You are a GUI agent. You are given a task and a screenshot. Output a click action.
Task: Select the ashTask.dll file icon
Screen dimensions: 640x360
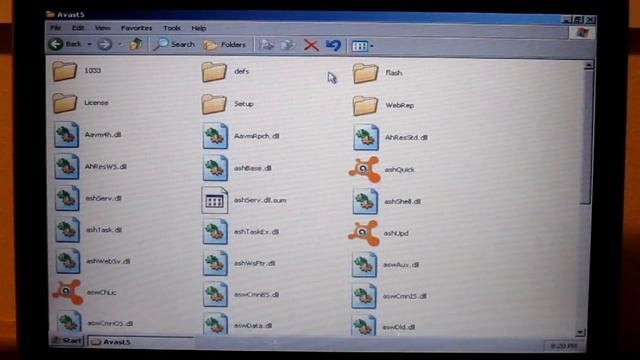(x=67, y=229)
